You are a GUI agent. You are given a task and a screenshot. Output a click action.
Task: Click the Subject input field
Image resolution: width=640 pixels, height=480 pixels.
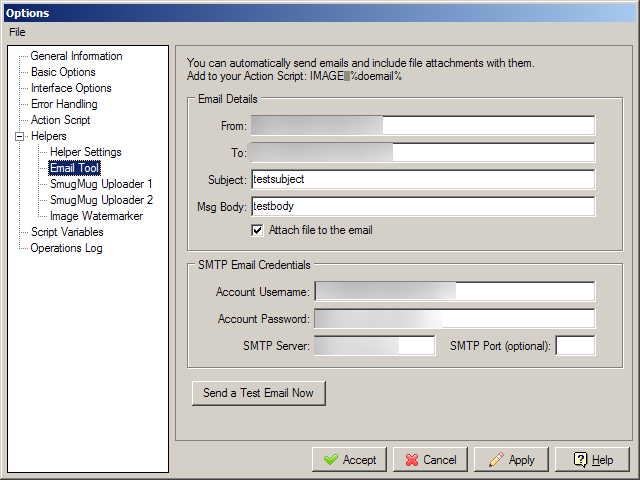(423, 179)
